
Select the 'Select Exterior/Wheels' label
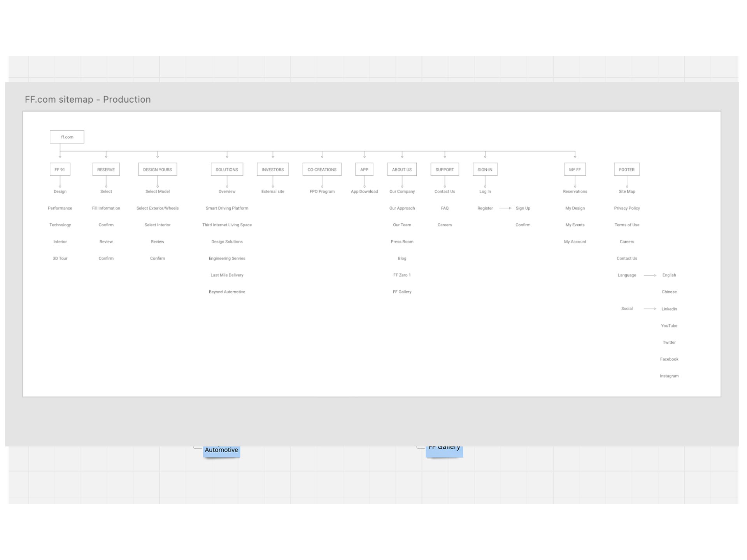158,208
